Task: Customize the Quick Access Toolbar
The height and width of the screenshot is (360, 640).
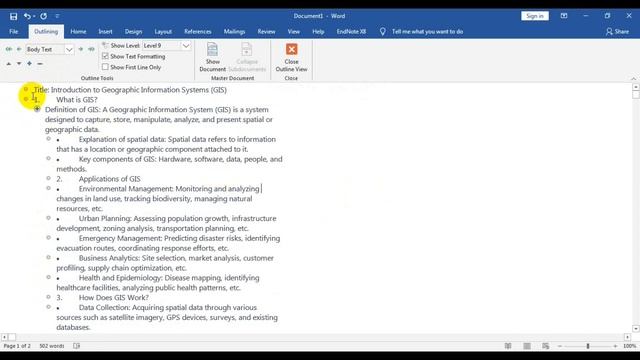Action: click(x=57, y=16)
